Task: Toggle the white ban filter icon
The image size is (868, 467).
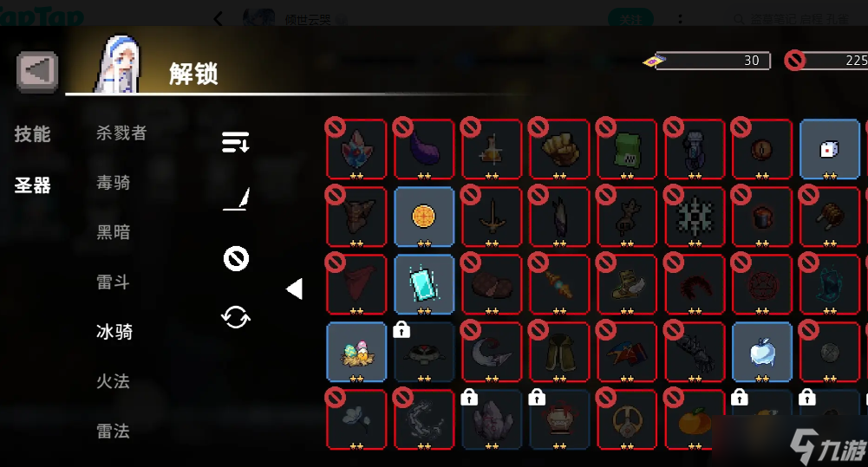Action: [x=237, y=258]
